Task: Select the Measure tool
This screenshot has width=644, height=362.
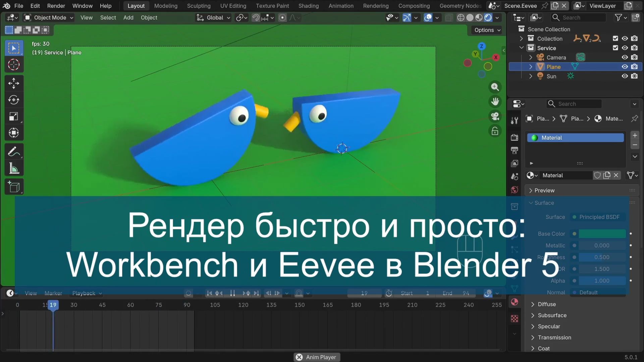Action: tap(14, 168)
